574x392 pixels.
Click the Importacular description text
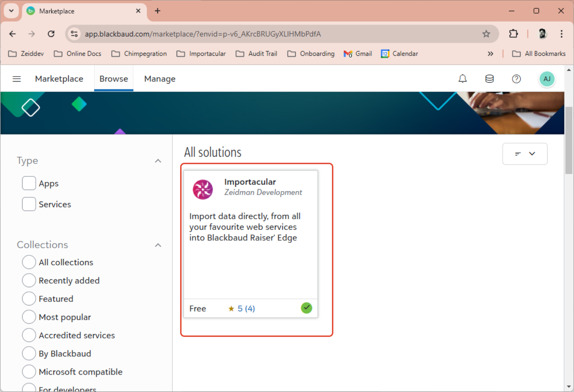coord(245,227)
